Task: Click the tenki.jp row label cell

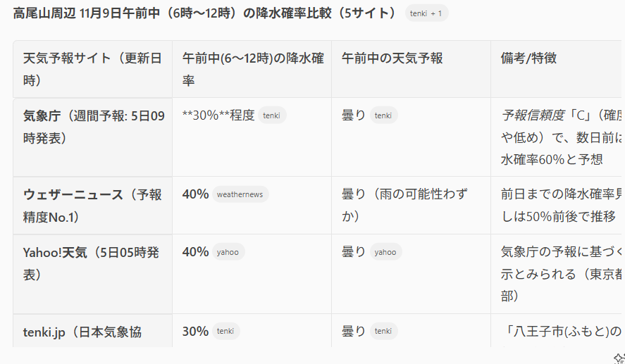Action: (x=82, y=332)
